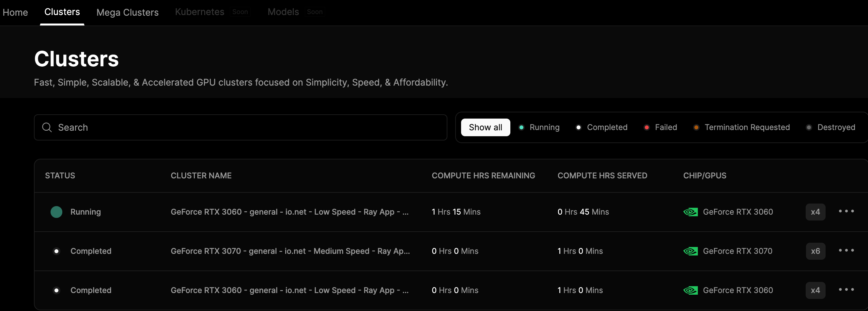The height and width of the screenshot is (311, 868).
Task: Open more options for last Completed RTX 3060 cluster
Action: point(846,289)
